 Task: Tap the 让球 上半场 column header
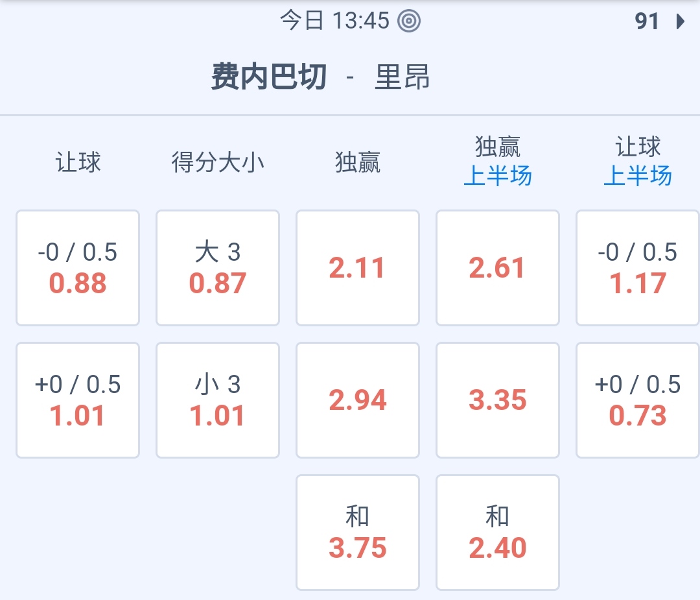[638, 162]
